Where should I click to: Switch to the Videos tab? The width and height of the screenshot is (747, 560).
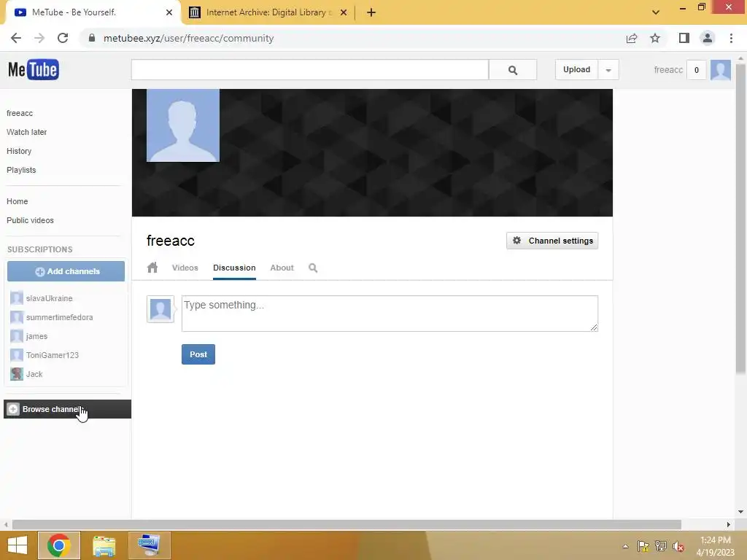click(x=185, y=268)
